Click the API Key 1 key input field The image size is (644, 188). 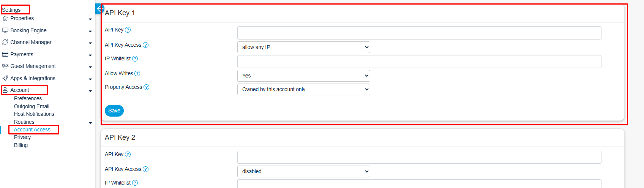click(x=419, y=33)
